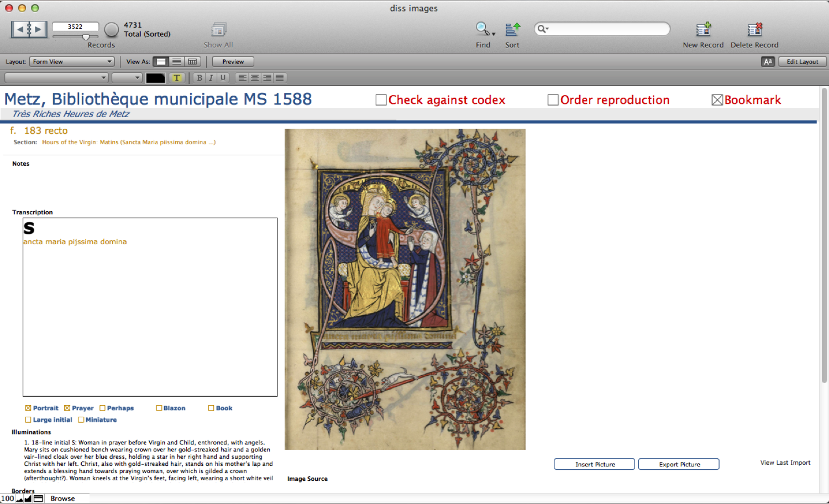
Task: Apply bold formatting
Action: pyautogui.click(x=200, y=78)
